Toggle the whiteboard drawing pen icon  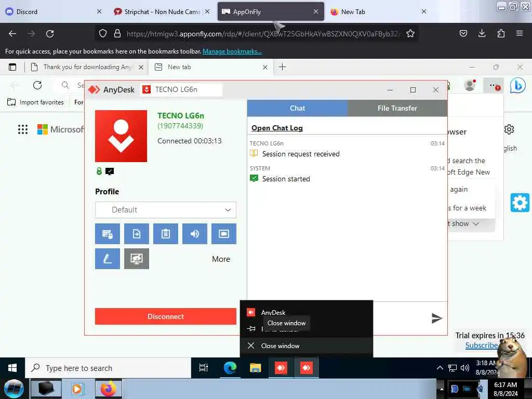[107, 259]
